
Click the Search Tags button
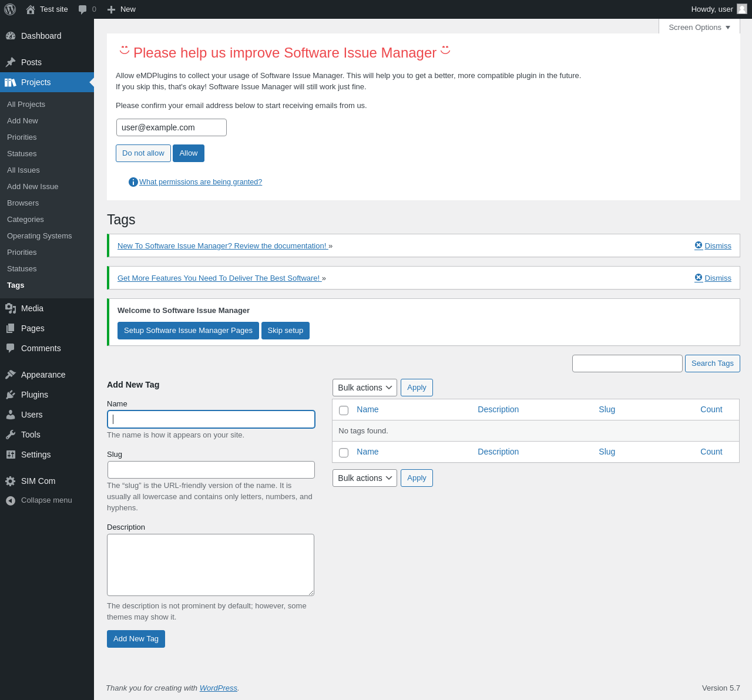[x=713, y=364]
